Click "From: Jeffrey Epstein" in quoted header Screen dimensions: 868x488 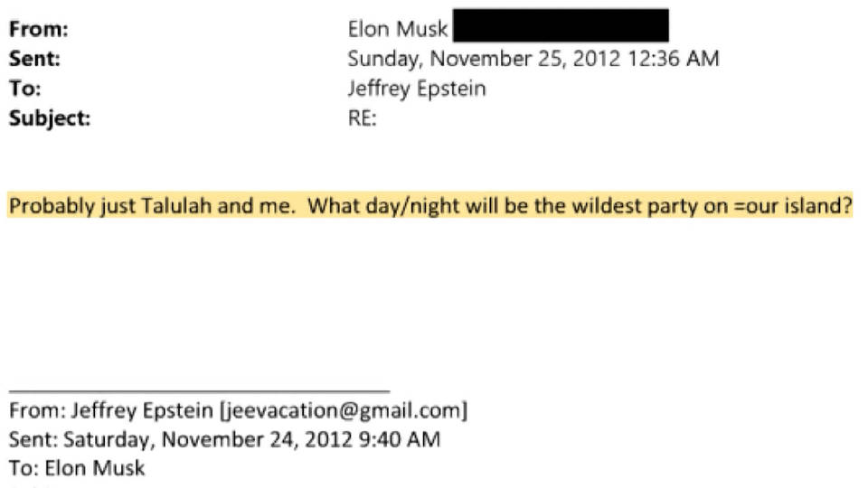112,411
